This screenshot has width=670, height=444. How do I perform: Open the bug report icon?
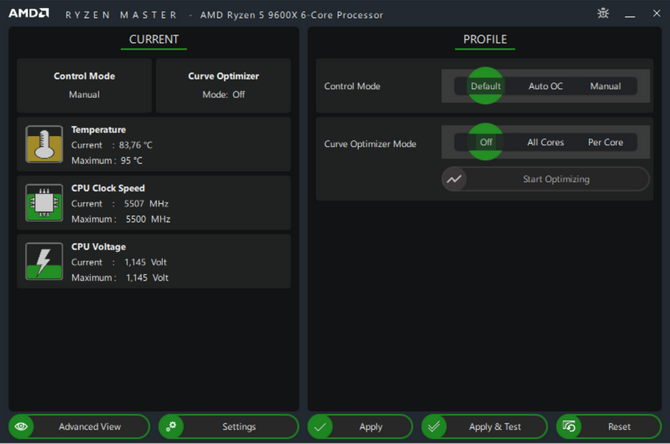(603, 13)
